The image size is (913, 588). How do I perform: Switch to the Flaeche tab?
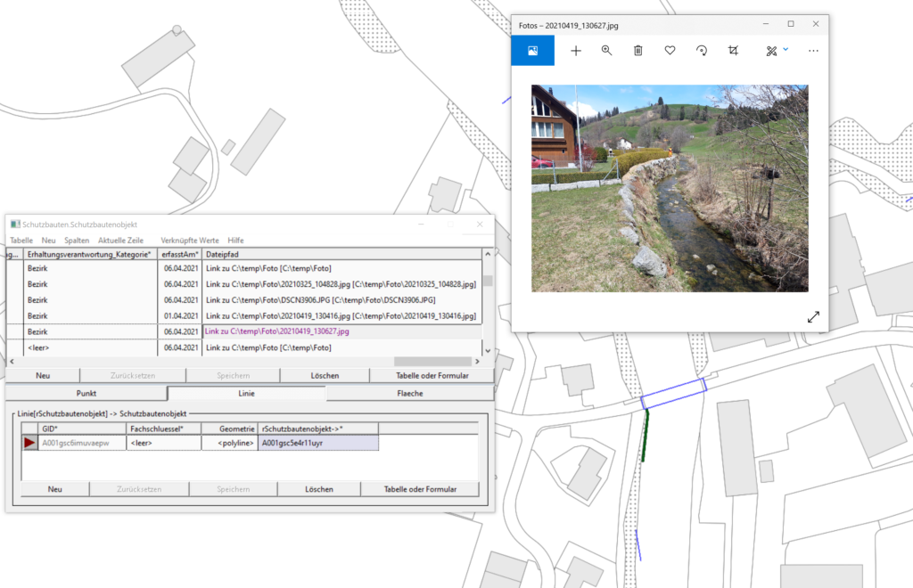410,393
